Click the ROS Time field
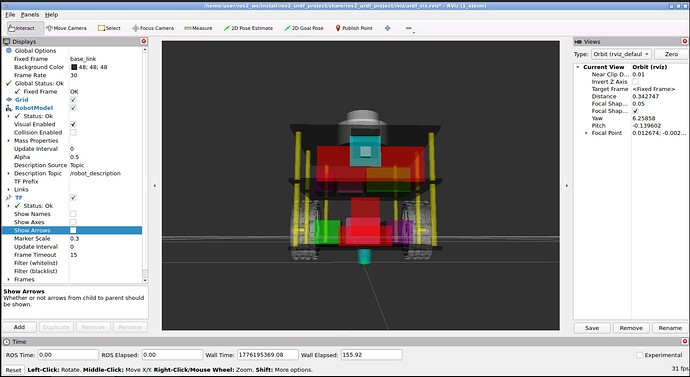 68,355
